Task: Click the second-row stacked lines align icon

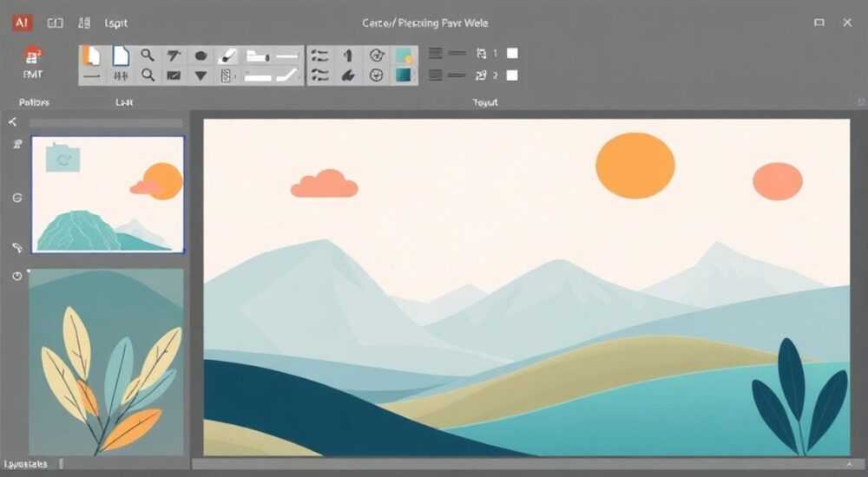Action: [x=436, y=75]
